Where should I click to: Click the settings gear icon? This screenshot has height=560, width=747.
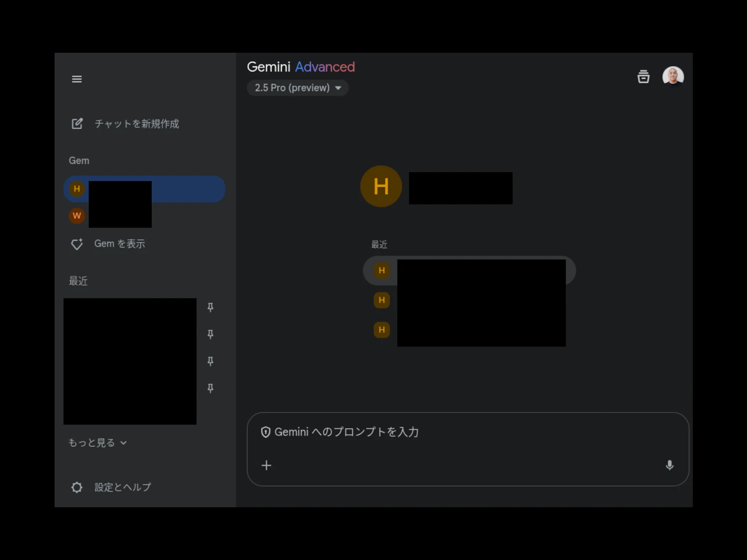coord(77,488)
